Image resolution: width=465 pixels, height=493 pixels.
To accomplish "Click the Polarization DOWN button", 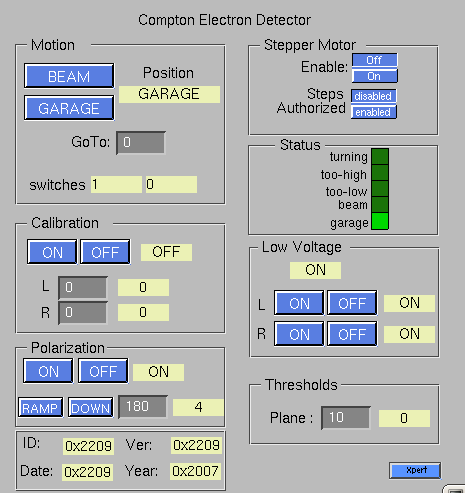I will (90, 407).
